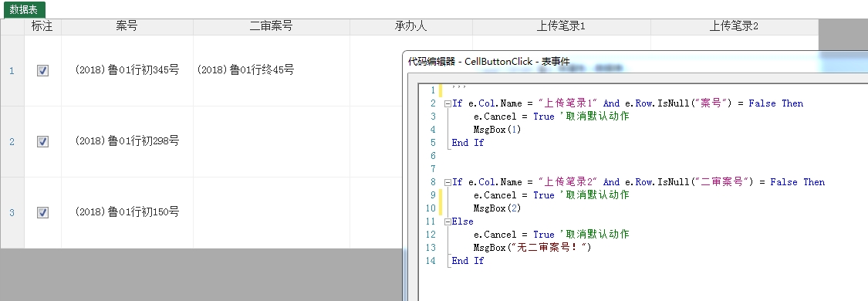This screenshot has width=868, height=301.
Task: Select the 承办人 column header
Action: pyautogui.click(x=410, y=26)
